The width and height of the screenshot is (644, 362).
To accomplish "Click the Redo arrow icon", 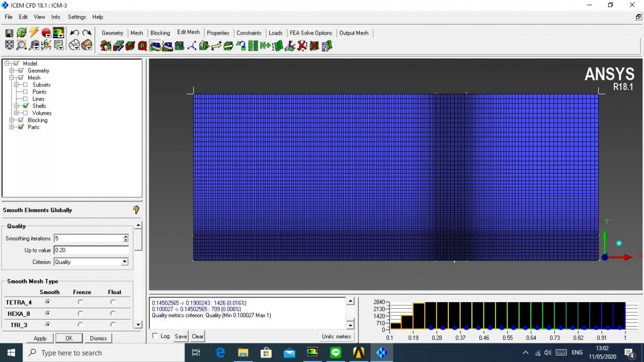I will pyautogui.click(x=87, y=33).
